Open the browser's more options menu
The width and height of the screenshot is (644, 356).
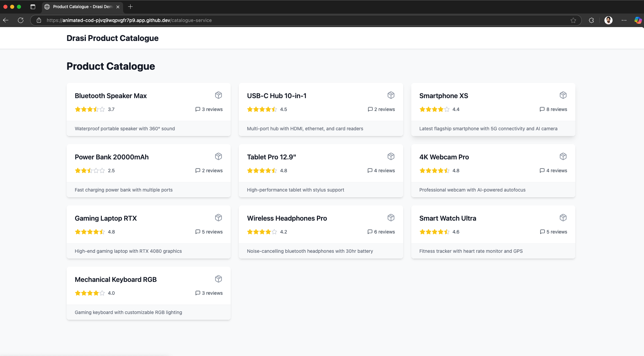click(x=624, y=20)
